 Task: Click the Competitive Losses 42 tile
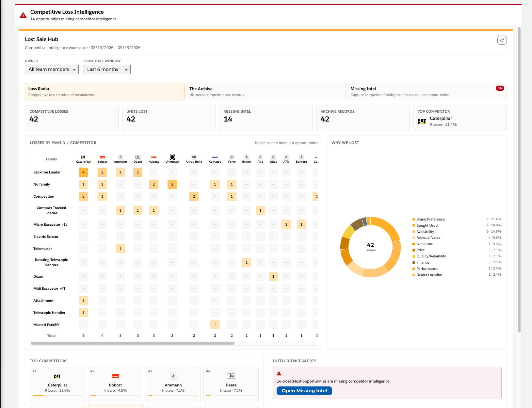(72, 118)
